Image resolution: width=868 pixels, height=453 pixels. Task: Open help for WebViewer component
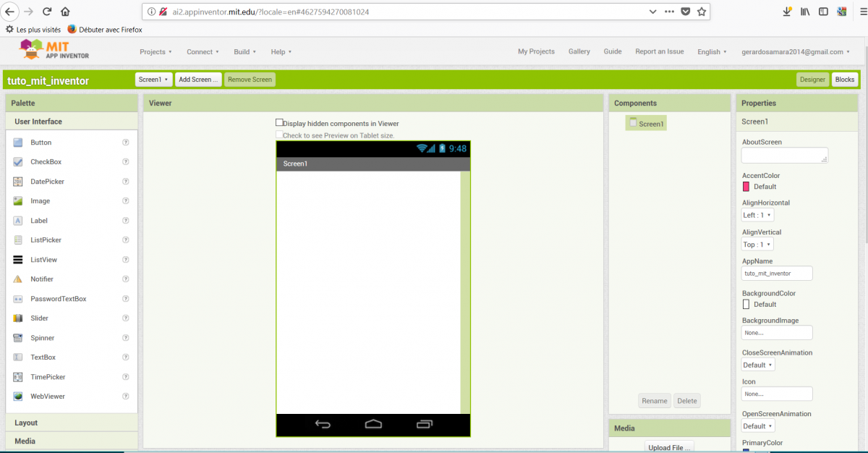point(126,397)
